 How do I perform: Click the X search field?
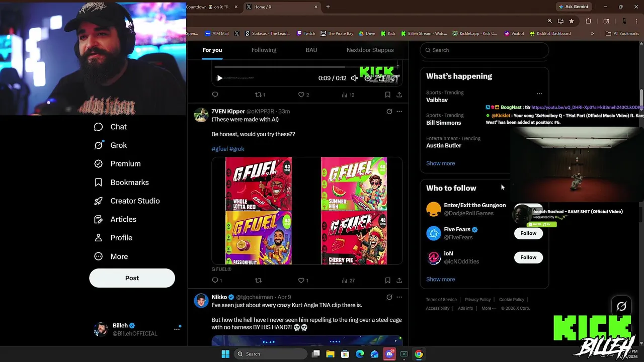point(484,50)
